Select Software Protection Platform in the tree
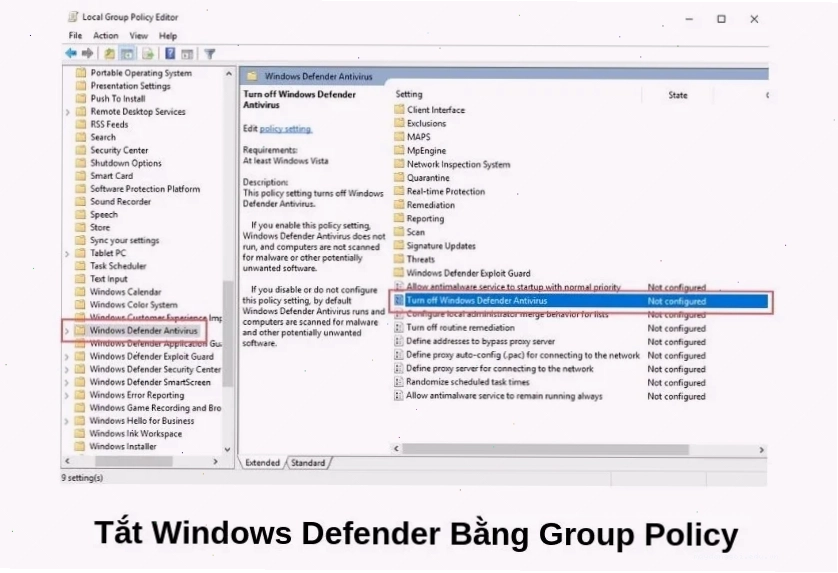 pyautogui.click(x=145, y=189)
